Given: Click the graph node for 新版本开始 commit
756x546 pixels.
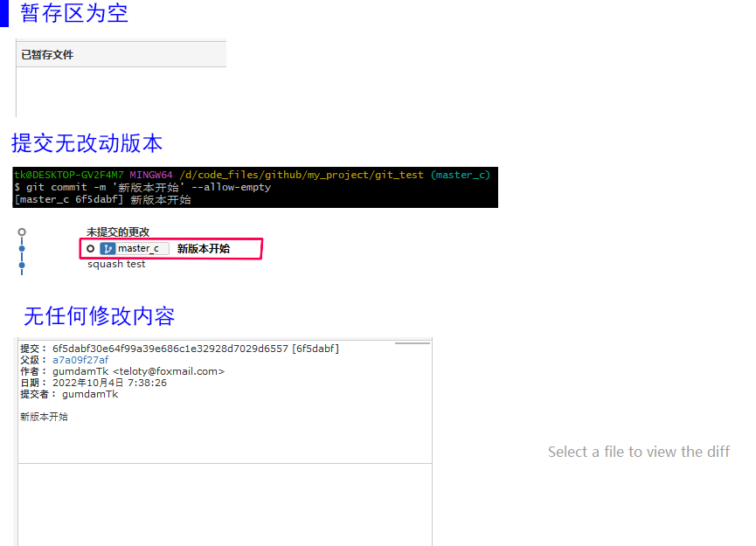Looking at the screenshot, I should 22,249.
